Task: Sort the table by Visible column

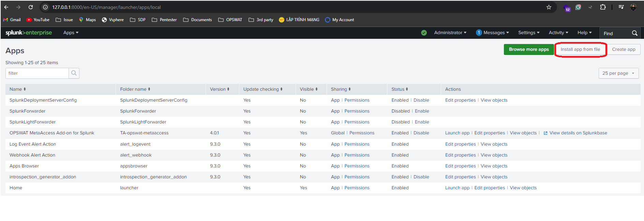Action: pyautogui.click(x=309, y=89)
